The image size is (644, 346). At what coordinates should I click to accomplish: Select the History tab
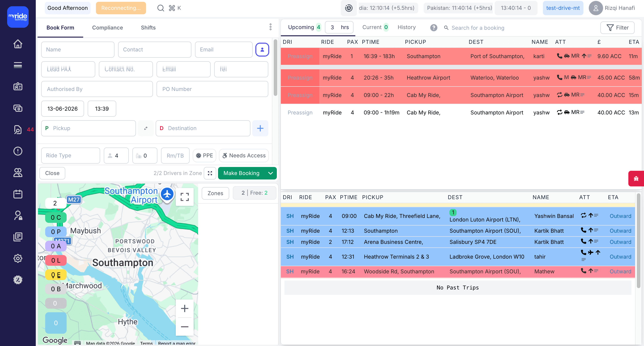[x=407, y=27]
